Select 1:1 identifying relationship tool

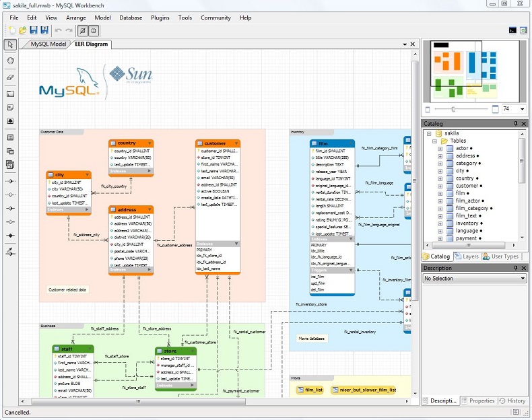pyautogui.click(x=11, y=209)
